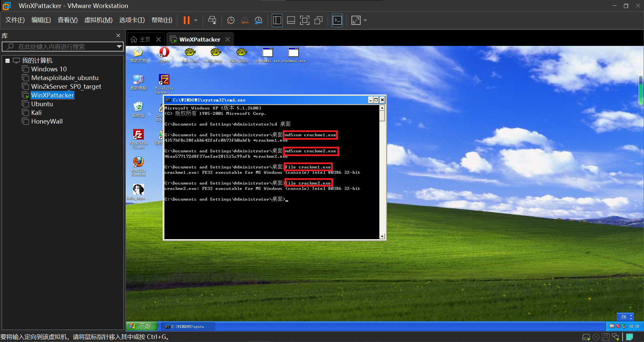Click the cmd.exe window title bar icon
Image resolution: width=644 pixels, height=342 pixels.
168,100
